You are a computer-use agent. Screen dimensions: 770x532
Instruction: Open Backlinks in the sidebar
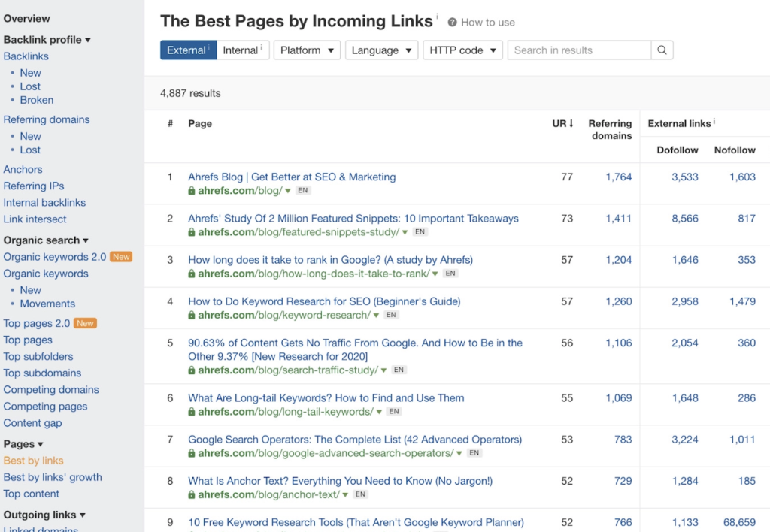tap(26, 56)
